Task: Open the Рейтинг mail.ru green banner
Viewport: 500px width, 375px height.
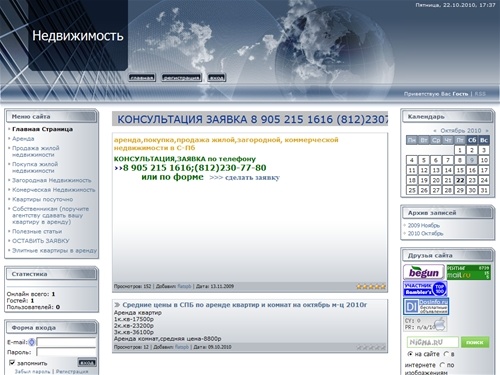Action: 468,272
